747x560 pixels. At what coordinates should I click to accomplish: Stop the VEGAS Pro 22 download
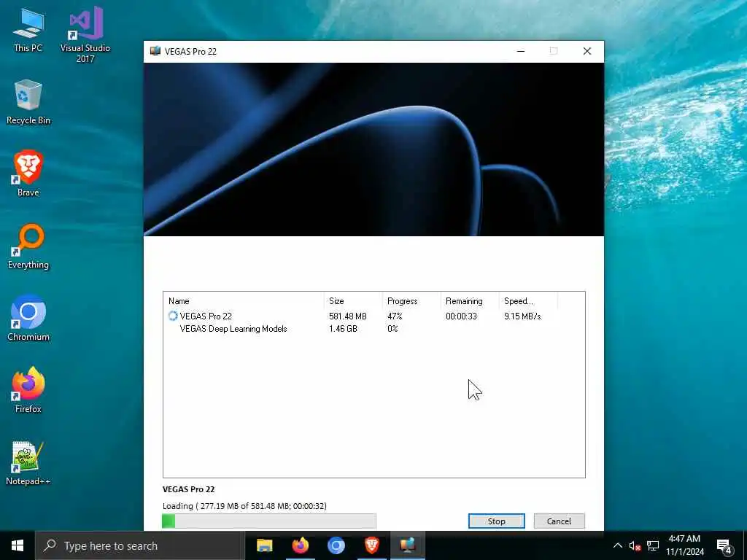click(x=496, y=521)
